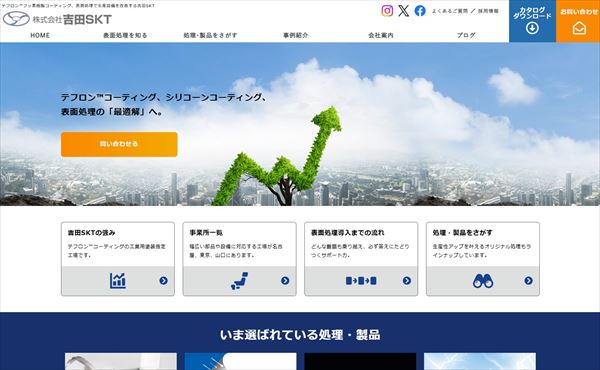Open 事例紹介 navigation item

coord(295,35)
